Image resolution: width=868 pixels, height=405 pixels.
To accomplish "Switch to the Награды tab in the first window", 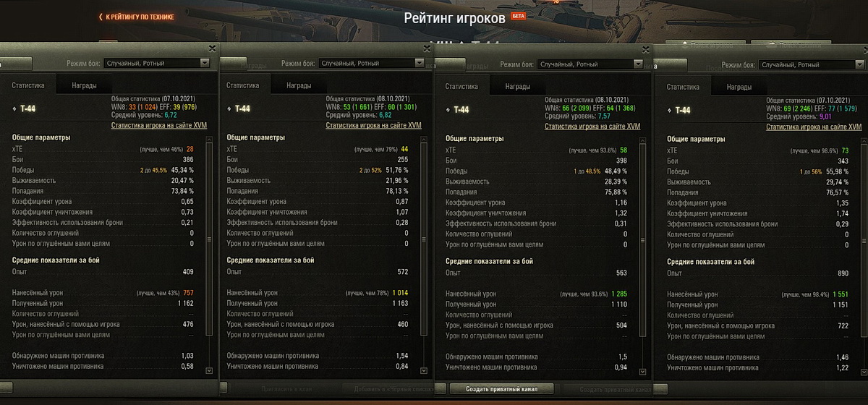I will 84,85.
